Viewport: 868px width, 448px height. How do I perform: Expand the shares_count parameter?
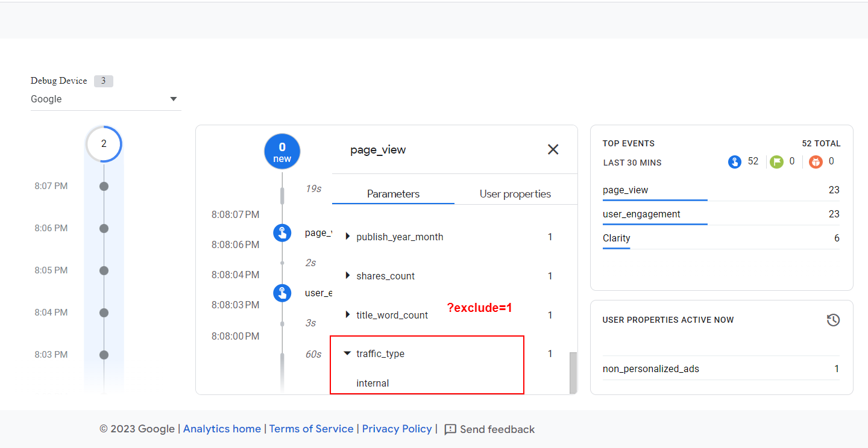[x=347, y=276]
